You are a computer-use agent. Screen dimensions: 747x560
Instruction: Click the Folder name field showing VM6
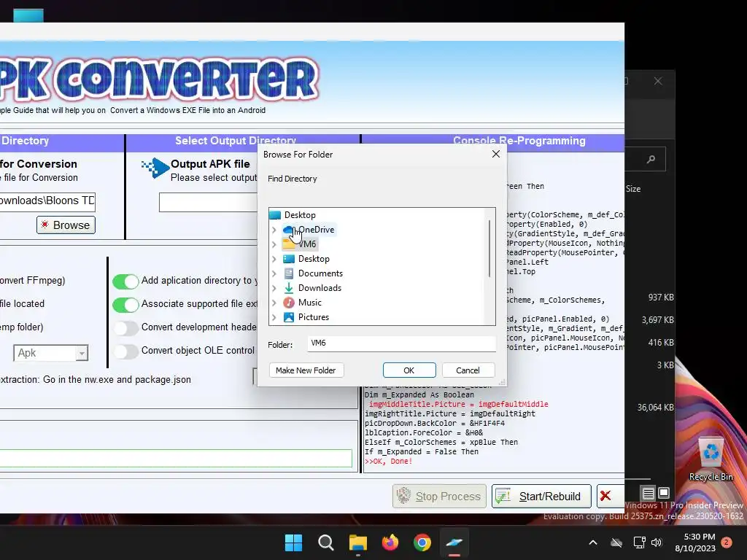click(401, 343)
